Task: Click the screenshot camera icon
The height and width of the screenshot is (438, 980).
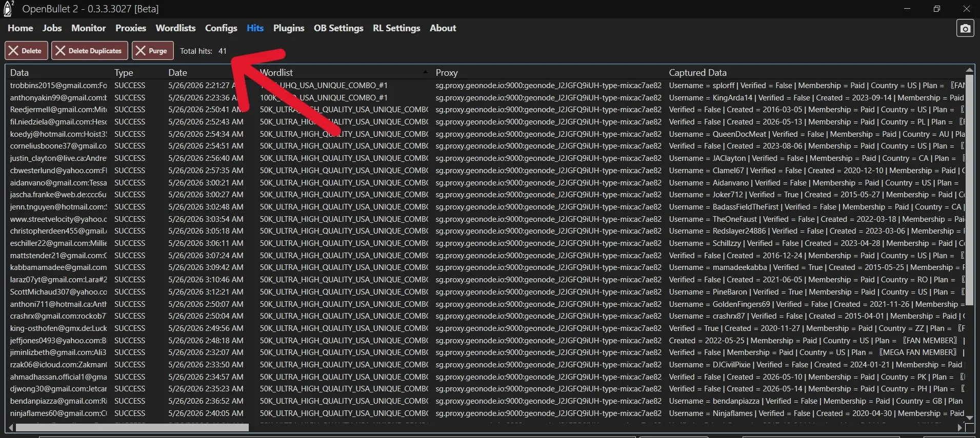Action: pos(965,29)
